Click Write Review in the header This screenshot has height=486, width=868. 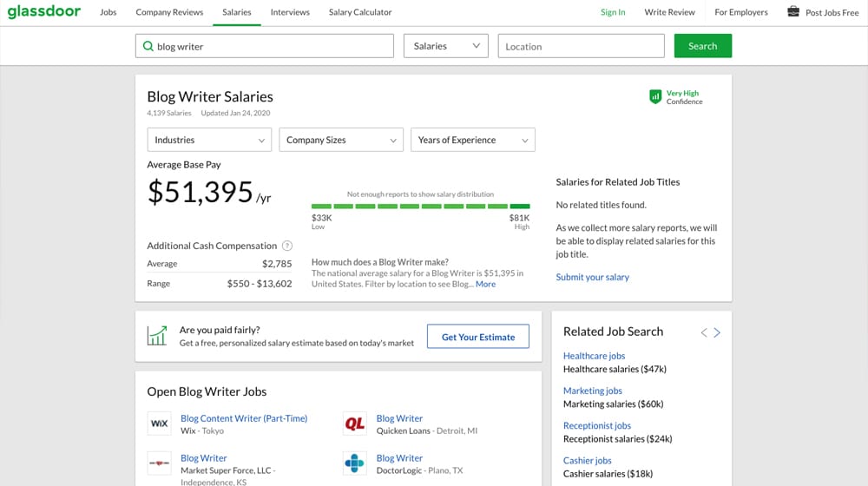[669, 12]
